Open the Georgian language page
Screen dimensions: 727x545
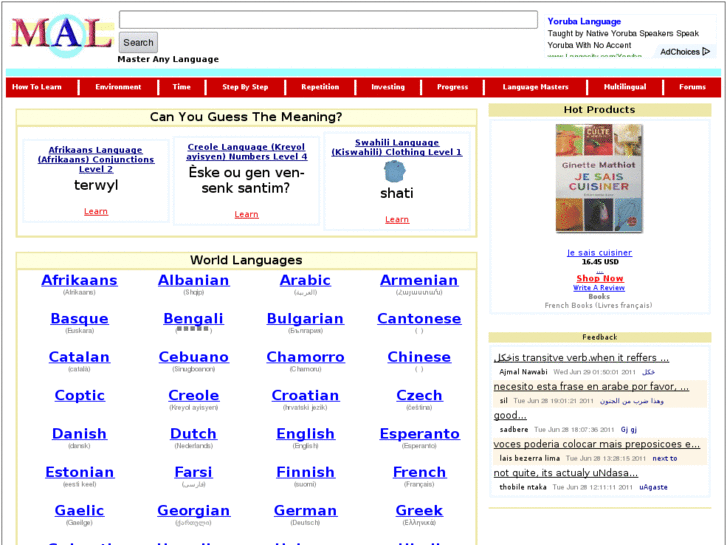193,511
